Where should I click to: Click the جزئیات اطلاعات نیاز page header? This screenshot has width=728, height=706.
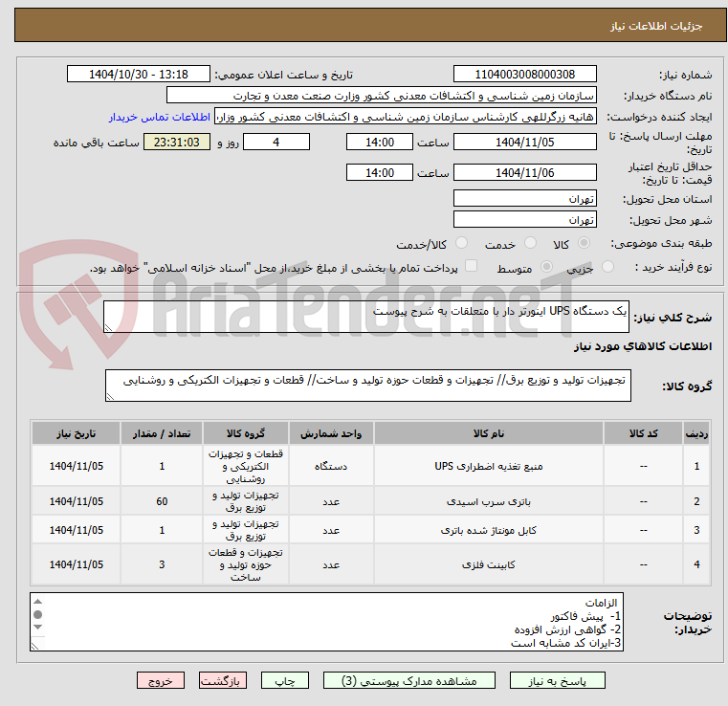click(x=655, y=26)
